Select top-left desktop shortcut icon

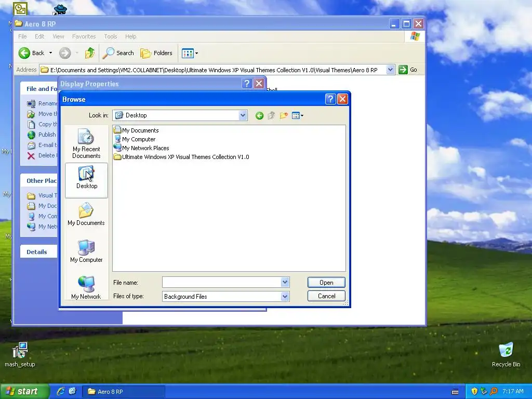point(20,9)
